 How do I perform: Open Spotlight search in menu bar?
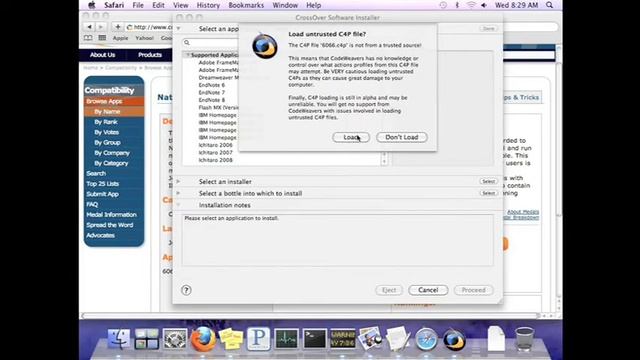click(549, 5)
